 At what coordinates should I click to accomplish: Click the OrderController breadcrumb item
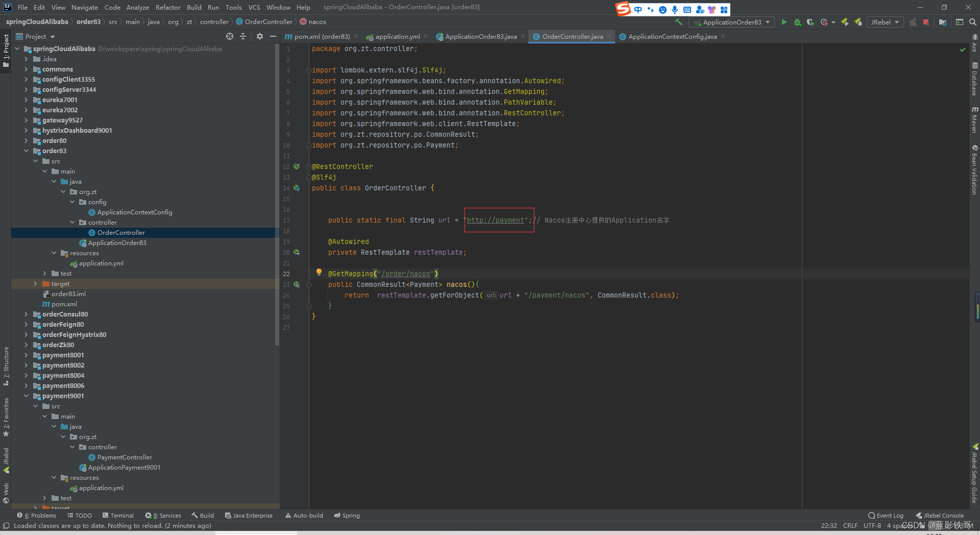pyautogui.click(x=264, y=22)
